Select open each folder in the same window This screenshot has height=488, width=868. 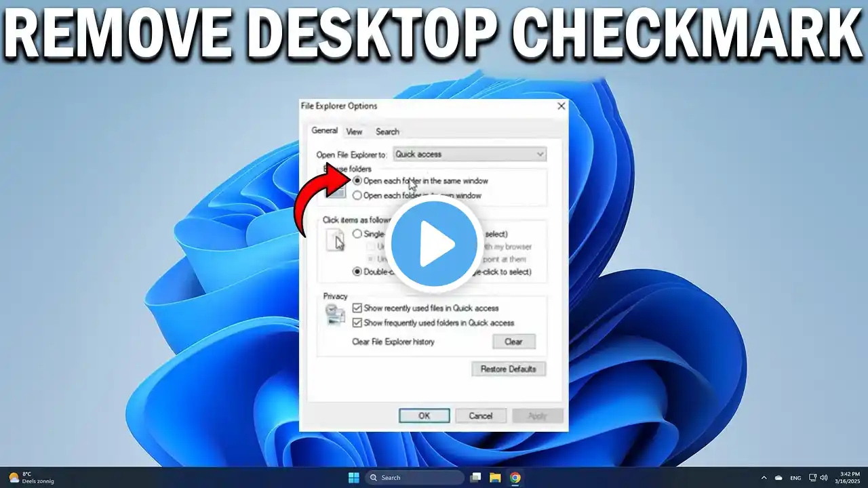pyautogui.click(x=357, y=181)
